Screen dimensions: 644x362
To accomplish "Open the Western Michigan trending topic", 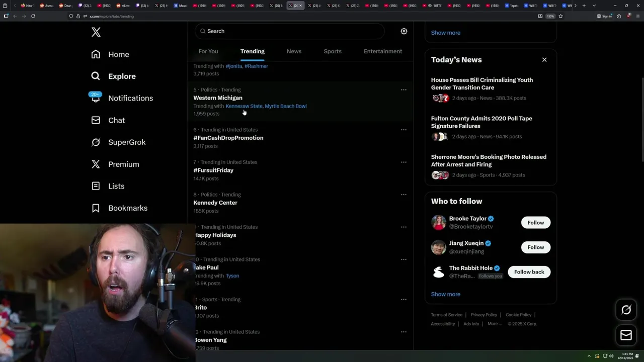I will coord(218,98).
